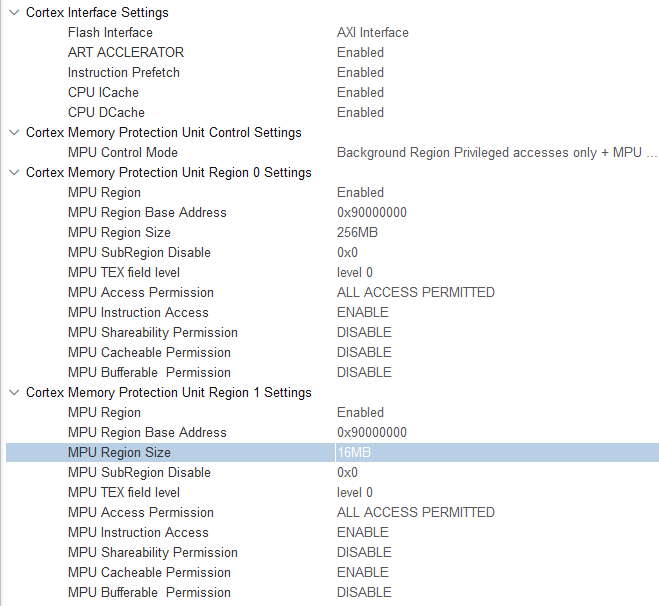Change the Instruction Prefetch Enabled value
This screenshot has height=606, width=659.
click(x=360, y=72)
